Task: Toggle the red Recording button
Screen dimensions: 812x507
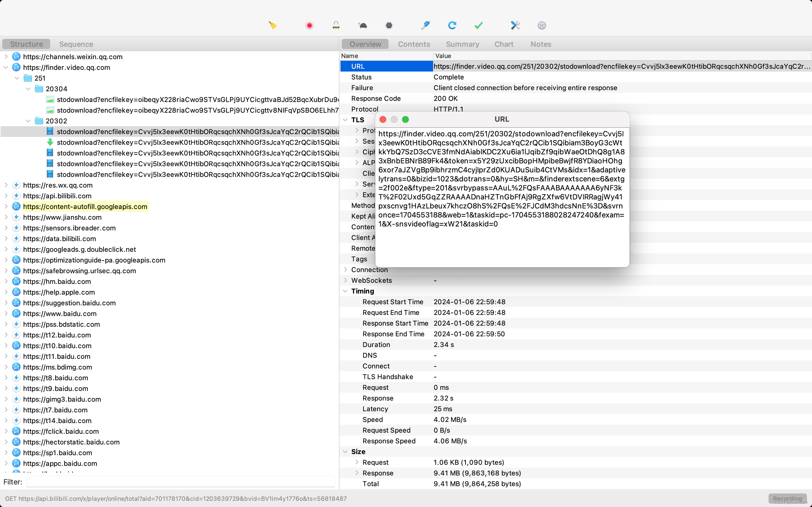Action: 309,25
